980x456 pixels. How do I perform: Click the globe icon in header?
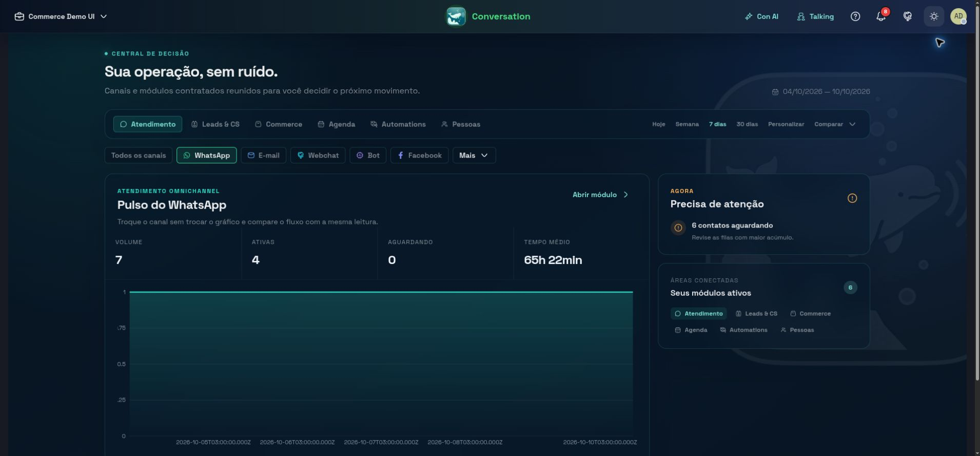908,16
